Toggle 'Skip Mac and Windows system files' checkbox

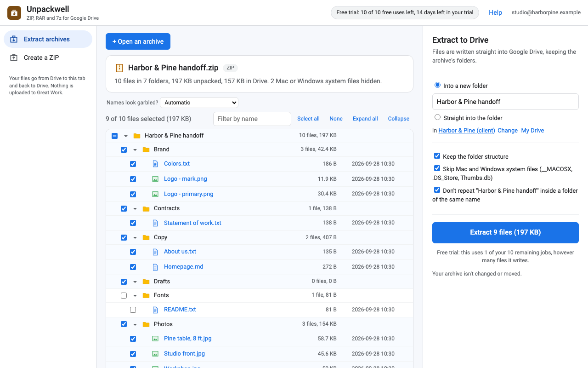coord(437,168)
